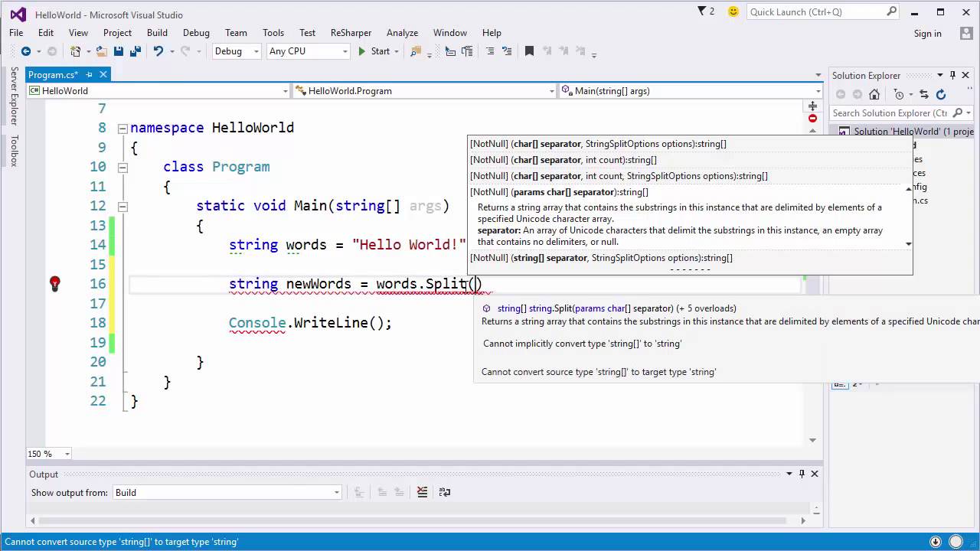Click the New Project toolbar icon
The height and width of the screenshot is (551, 980).
tap(75, 51)
